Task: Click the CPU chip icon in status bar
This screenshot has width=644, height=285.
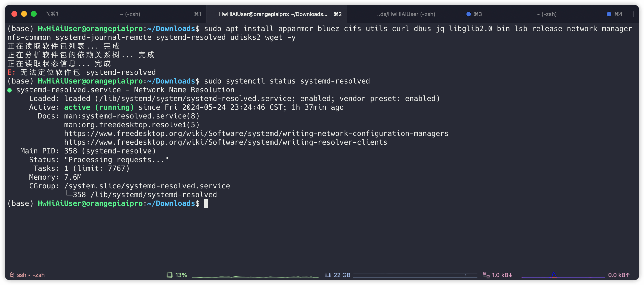Action: coord(169,275)
